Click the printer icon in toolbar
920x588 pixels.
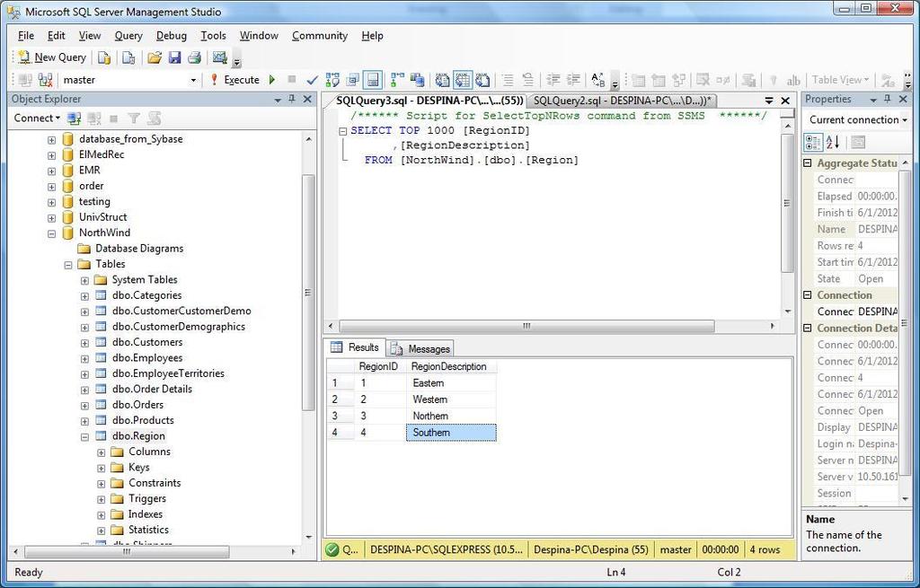coord(195,57)
